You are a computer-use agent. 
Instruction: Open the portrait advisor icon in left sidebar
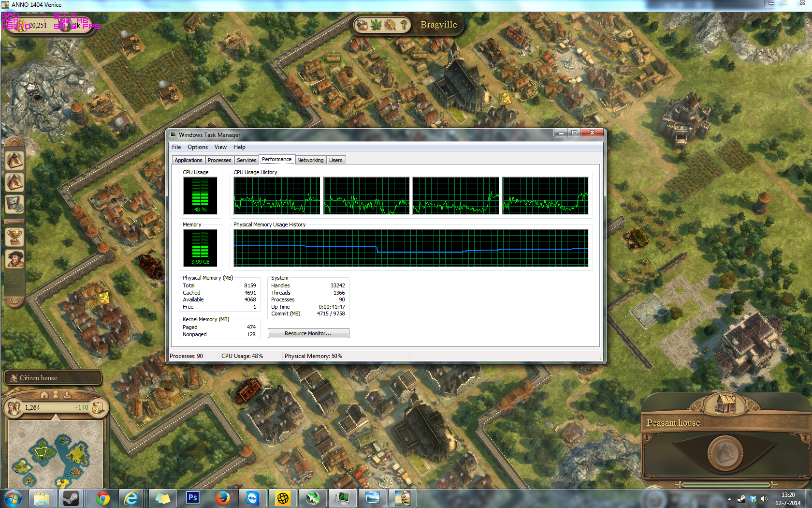click(14, 259)
